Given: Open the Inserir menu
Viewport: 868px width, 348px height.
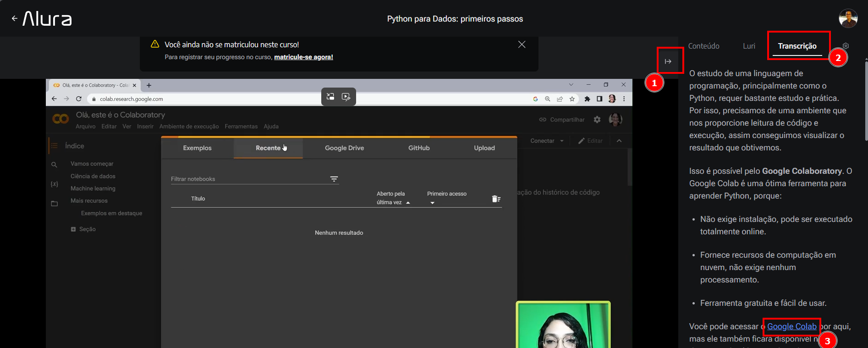Looking at the screenshot, I should point(145,127).
